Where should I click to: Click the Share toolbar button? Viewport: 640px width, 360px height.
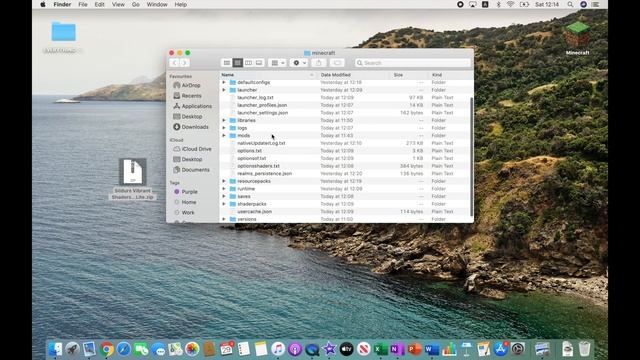318,63
